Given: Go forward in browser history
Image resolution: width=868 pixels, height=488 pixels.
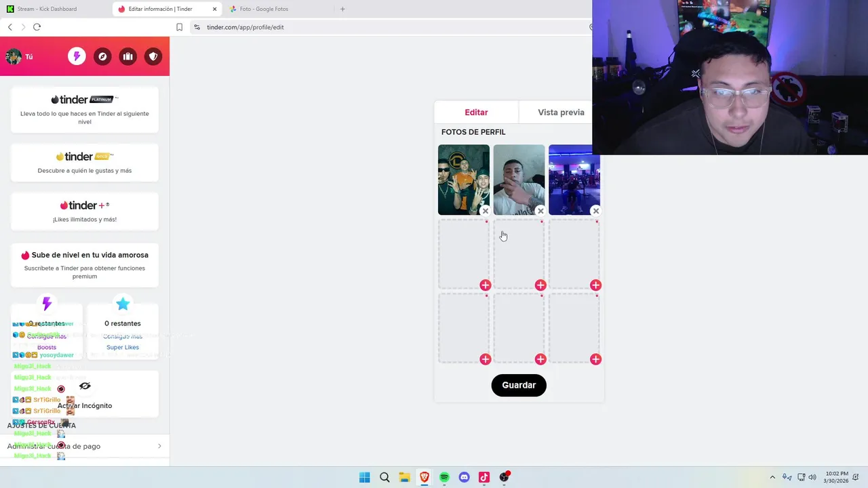Looking at the screenshot, I should tap(23, 27).
